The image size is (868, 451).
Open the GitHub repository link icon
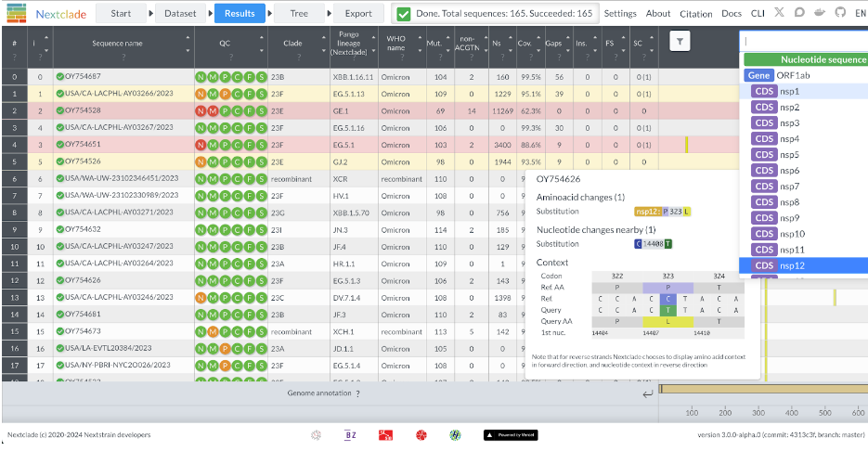[x=839, y=13]
